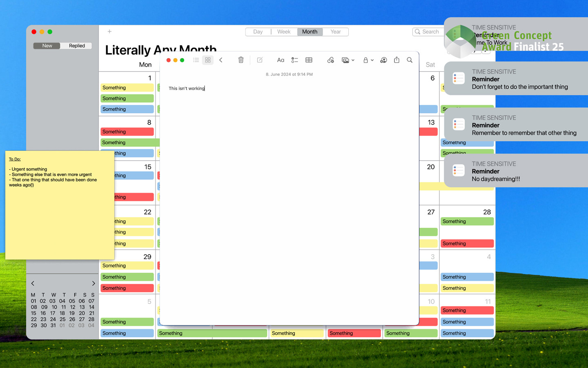The image size is (588, 368).
Task: Delete the note with the trash icon
Action: click(241, 60)
